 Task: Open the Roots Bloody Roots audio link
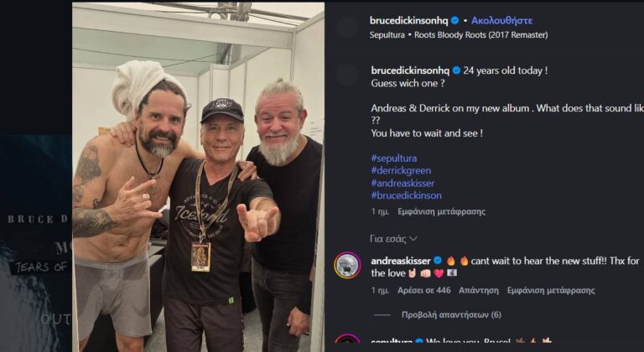459,35
